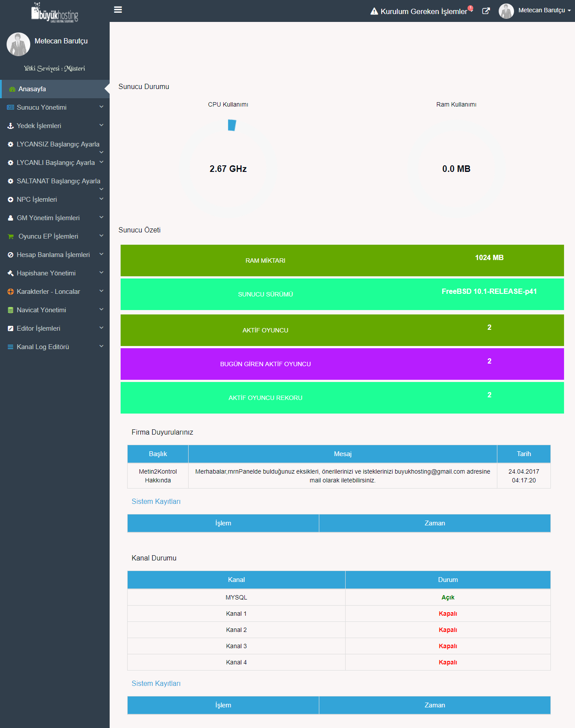The width and height of the screenshot is (575, 728).
Task: Select Anasayfa in the sidebar
Action: point(32,89)
